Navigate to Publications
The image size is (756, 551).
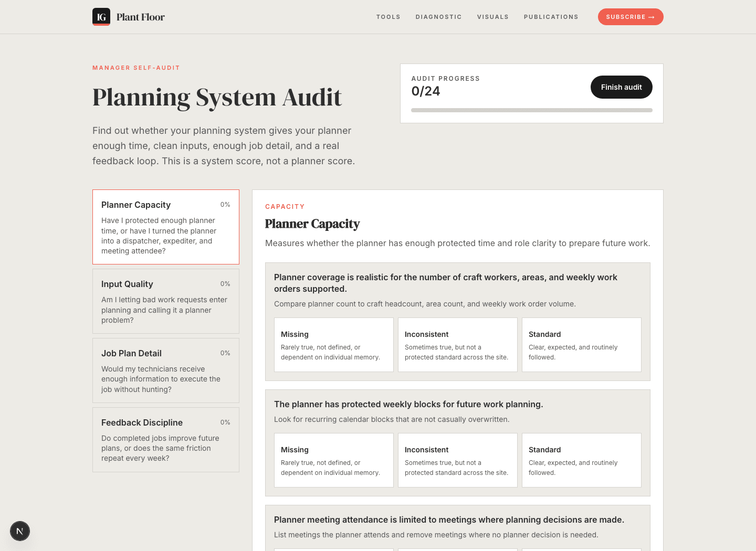click(x=551, y=17)
